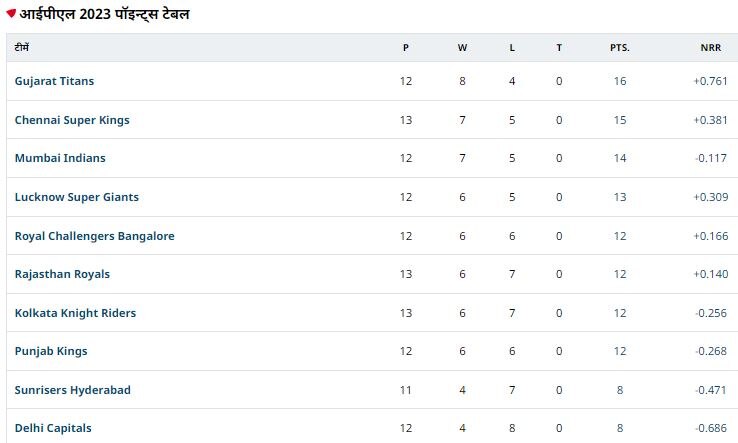This screenshot has height=443, width=738.
Task: Open the Lucknow Super Giants link
Action: [77, 197]
